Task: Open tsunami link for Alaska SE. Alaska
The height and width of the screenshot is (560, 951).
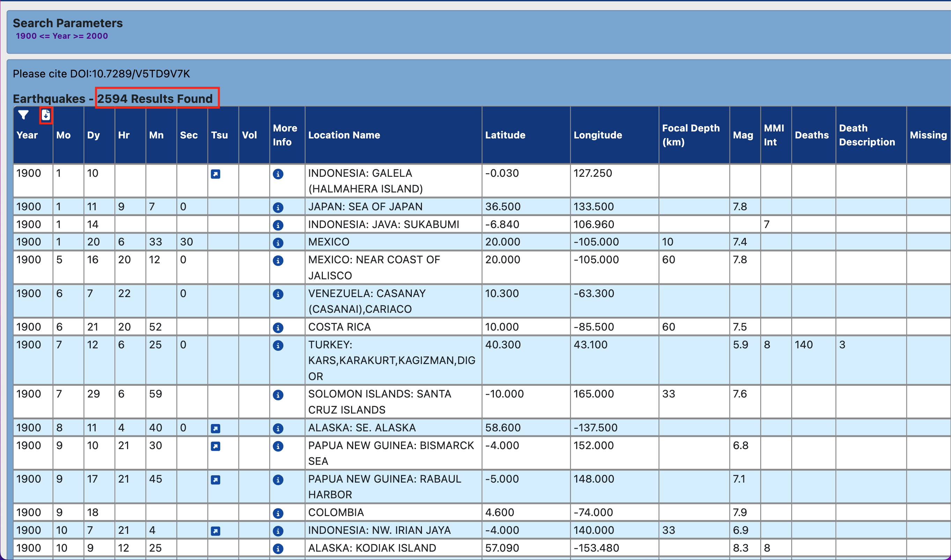Action: 215,428
